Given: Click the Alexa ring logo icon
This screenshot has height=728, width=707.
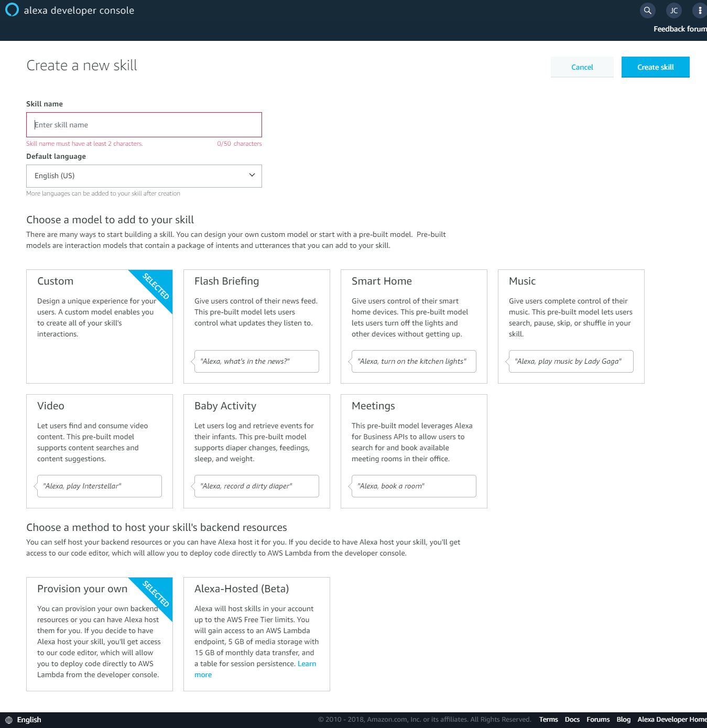Looking at the screenshot, I should (12, 10).
